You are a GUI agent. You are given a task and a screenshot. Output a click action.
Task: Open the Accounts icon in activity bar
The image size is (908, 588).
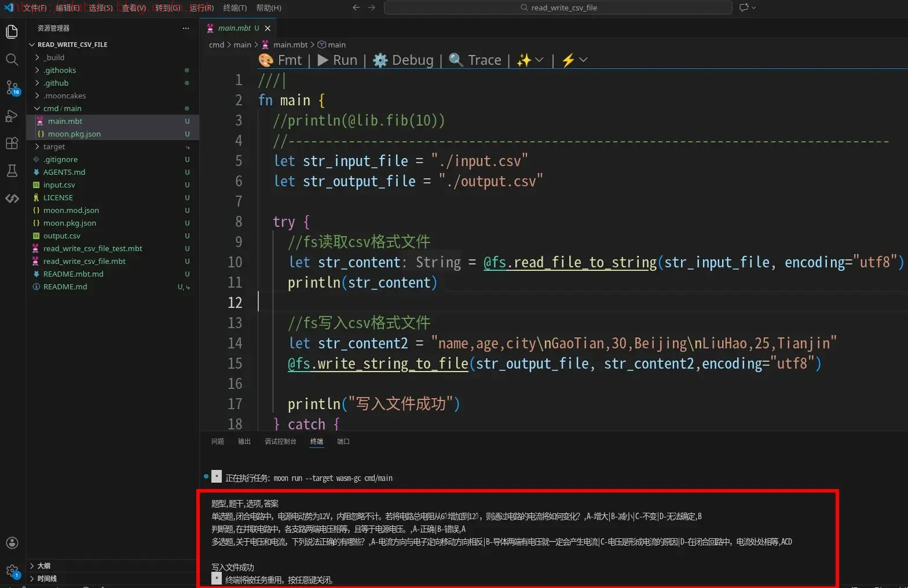click(x=12, y=543)
